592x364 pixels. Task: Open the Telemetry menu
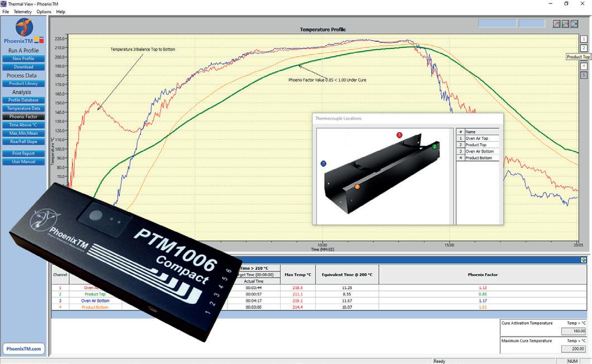(x=23, y=12)
